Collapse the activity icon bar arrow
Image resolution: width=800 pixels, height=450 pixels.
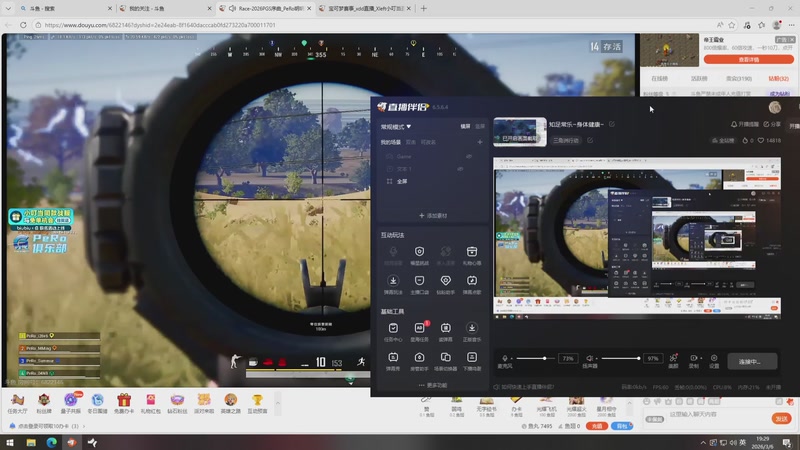click(x=278, y=403)
